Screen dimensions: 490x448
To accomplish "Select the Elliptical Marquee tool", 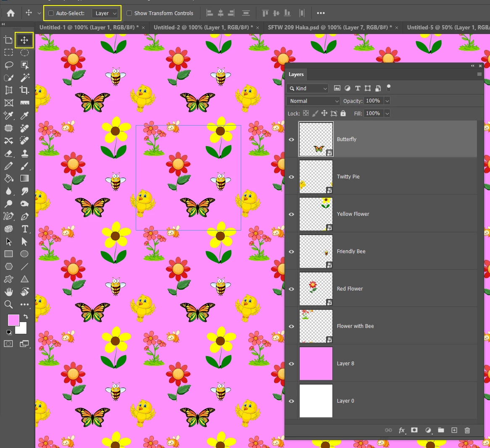I will (24, 52).
